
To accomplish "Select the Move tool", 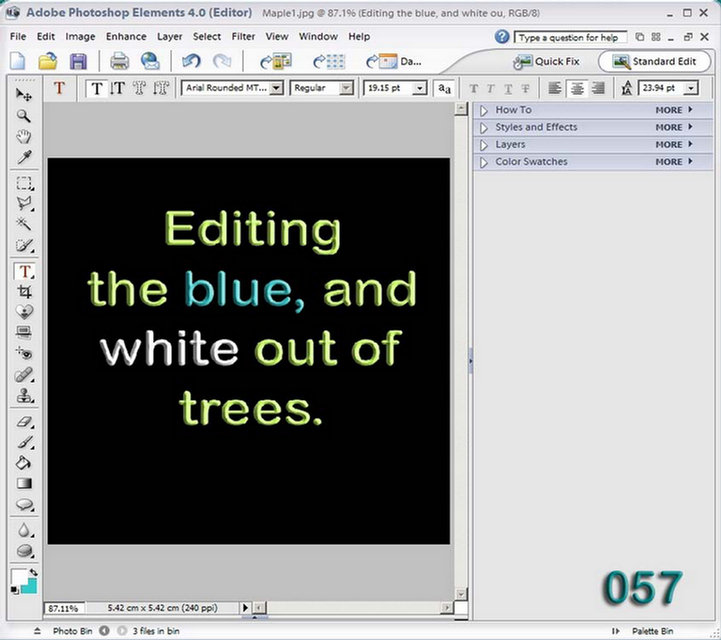I will pos(24,95).
